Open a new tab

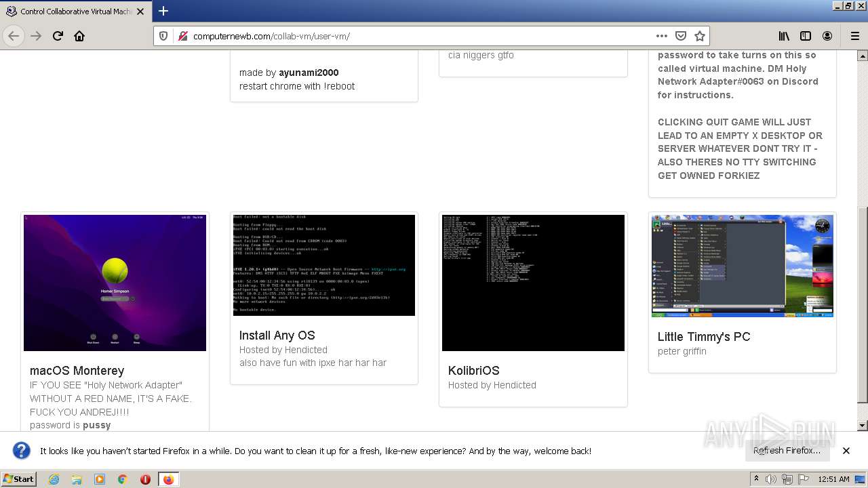(x=163, y=11)
